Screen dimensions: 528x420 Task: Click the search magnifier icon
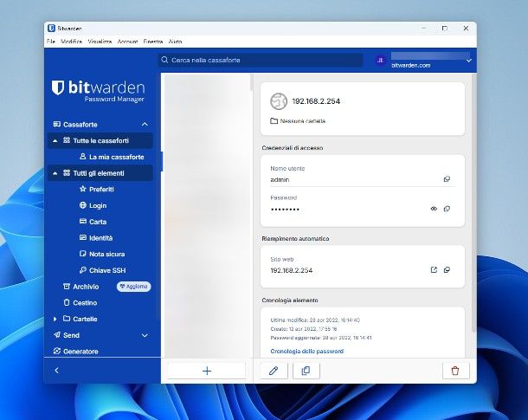pyautogui.click(x=164, y=60)
